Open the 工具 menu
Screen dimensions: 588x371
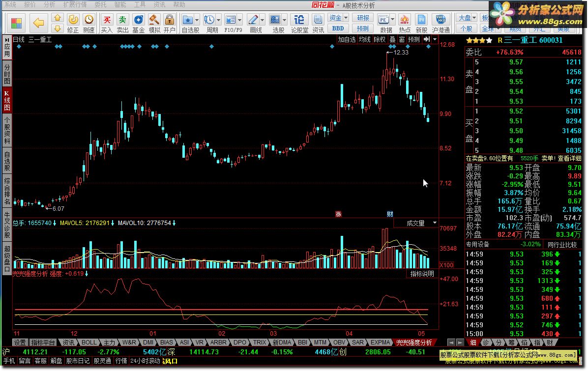pos(140,4)
